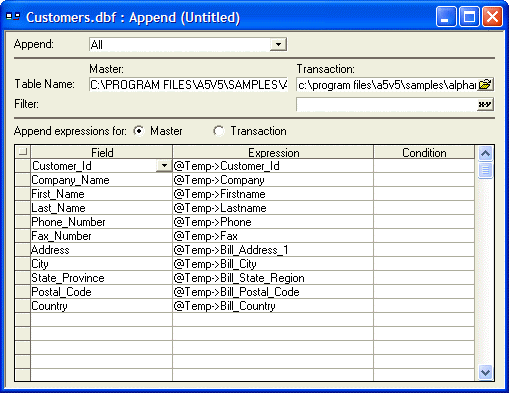Minimize the Append window
This screenshot has height=393, width=509.
point(446,17)
